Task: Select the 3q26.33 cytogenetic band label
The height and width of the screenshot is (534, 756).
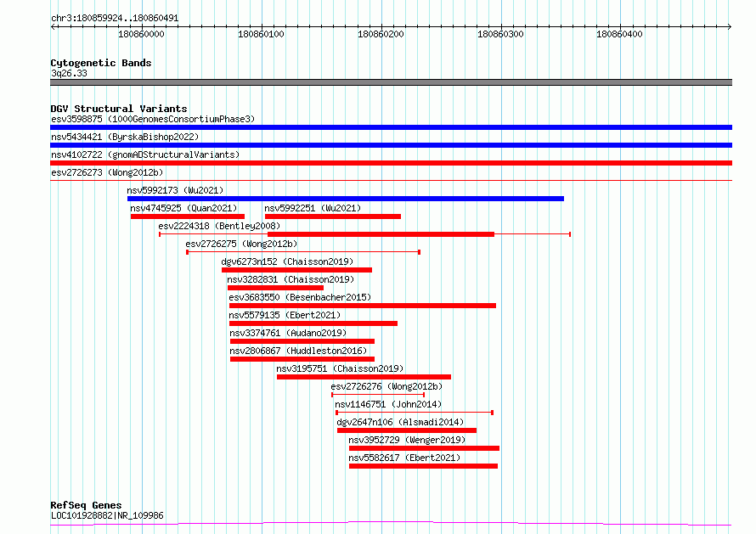Action: tap(69, 73)
